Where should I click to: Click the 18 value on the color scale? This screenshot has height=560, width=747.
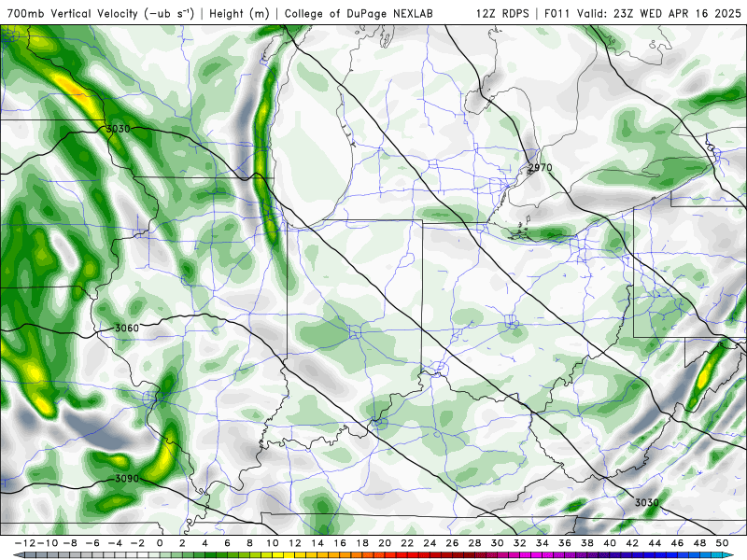pyautogui.click(x=362, y=543)
